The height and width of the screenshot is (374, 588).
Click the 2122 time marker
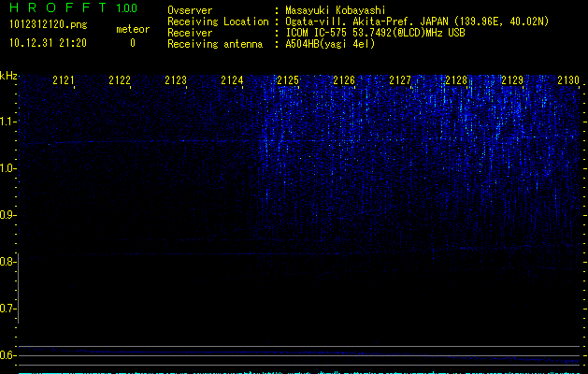pyautogui.click(x=120, y=80)
